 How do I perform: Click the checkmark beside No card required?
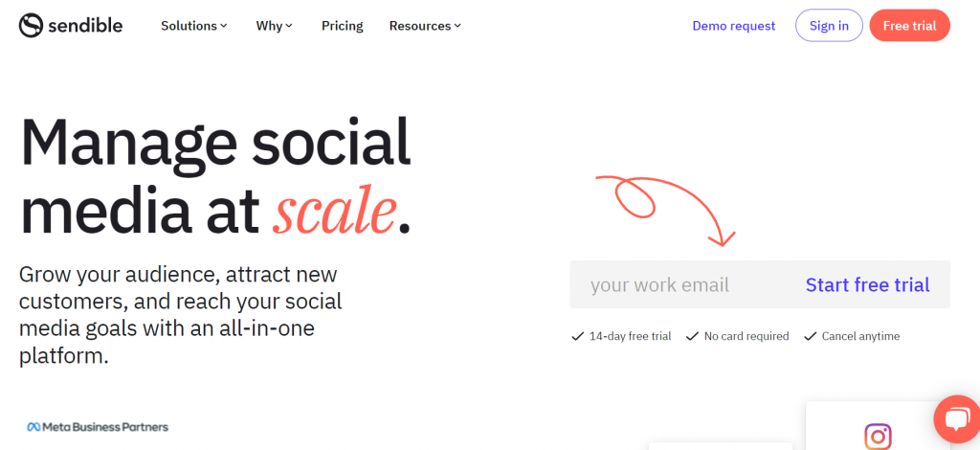[692, 336]
